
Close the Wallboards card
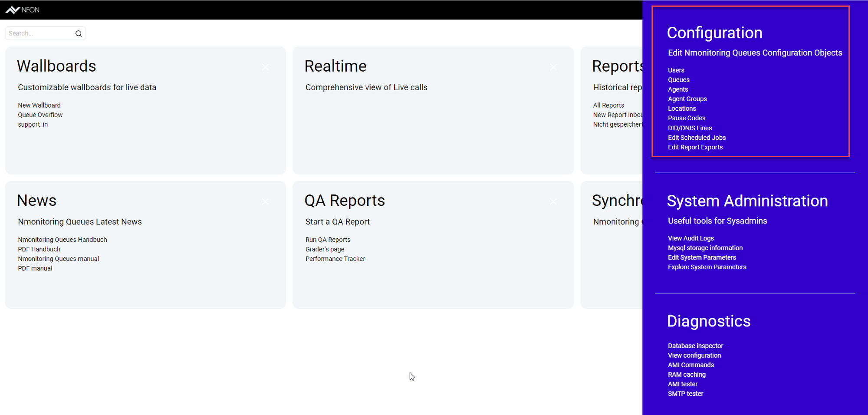265,67
